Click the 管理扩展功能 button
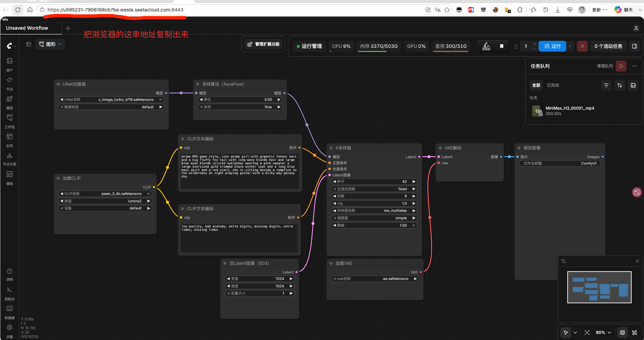The image size is (644, 340). click(263, 44)
